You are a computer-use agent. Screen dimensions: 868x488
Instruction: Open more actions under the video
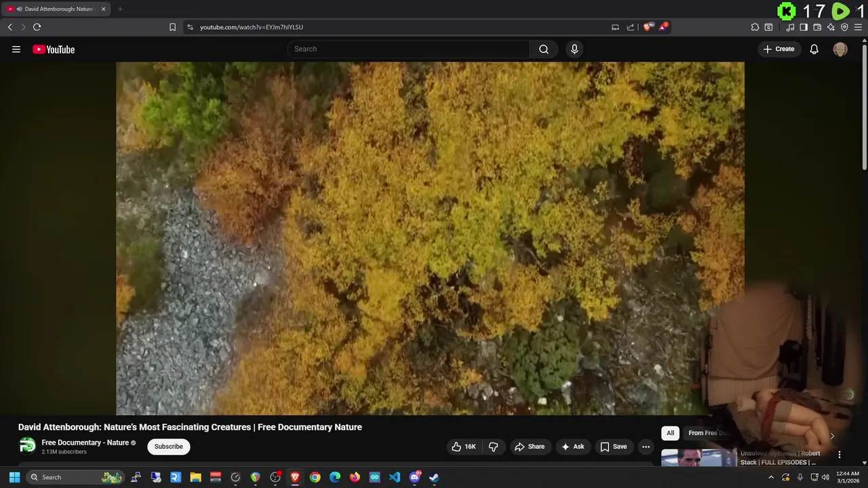[646, 447]
